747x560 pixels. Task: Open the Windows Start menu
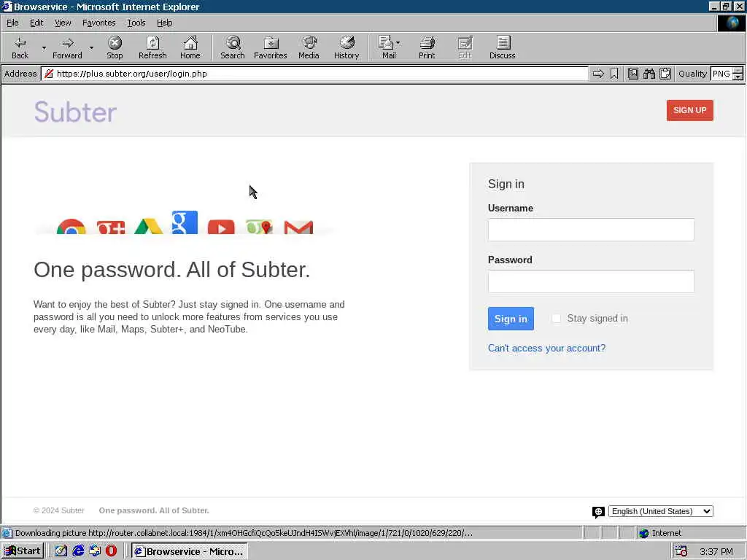(23, 551)
